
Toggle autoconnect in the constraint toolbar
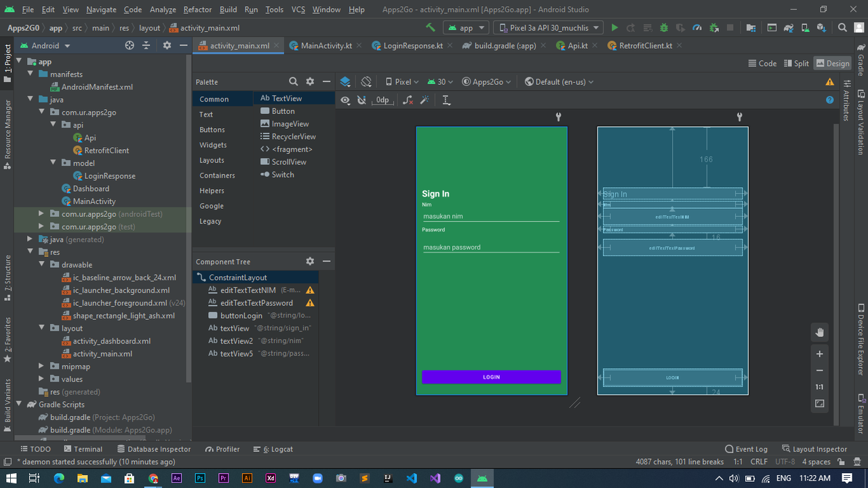361,100
